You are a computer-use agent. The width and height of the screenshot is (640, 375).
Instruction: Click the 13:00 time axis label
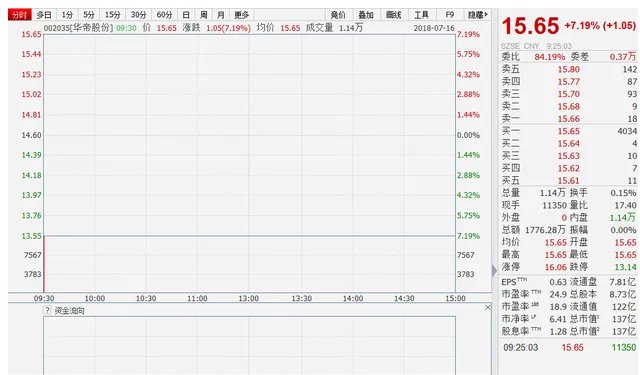[249, 298]
